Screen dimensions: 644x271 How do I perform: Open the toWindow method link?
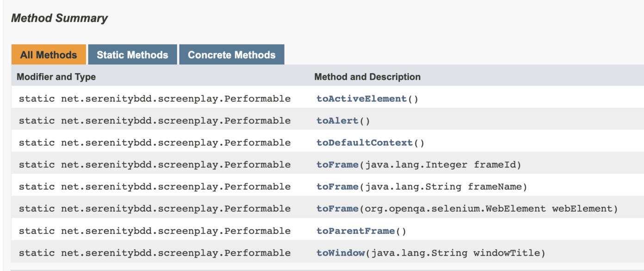coord(341,253)
